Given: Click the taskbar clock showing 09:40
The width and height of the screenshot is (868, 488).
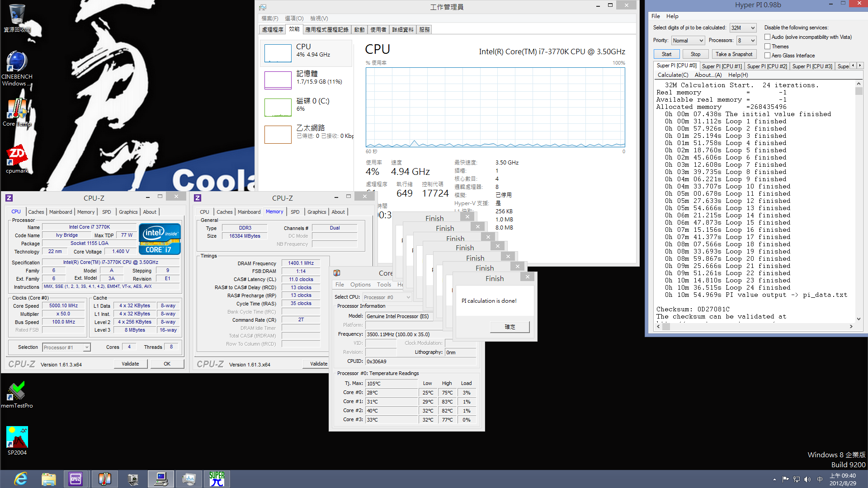Looking at the screenshot, I should point(843,479).
